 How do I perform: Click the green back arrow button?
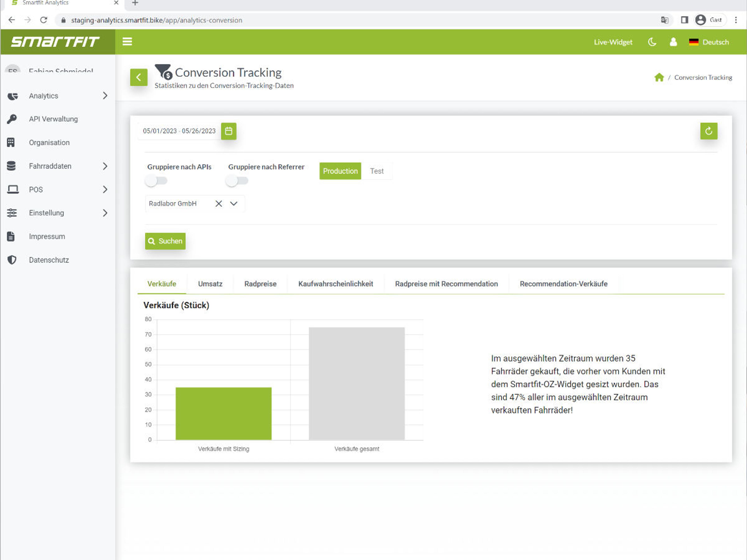[x=139, y=77]
